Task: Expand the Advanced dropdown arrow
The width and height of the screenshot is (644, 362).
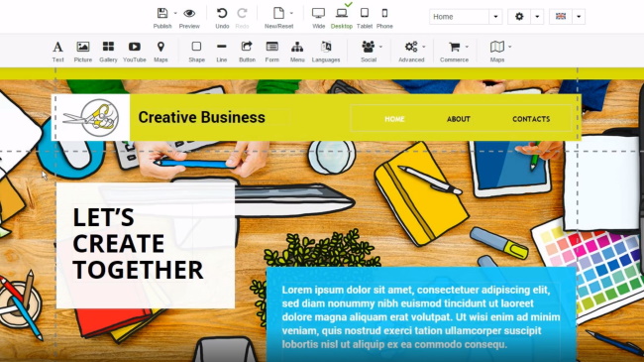Action: click(424, 47)
